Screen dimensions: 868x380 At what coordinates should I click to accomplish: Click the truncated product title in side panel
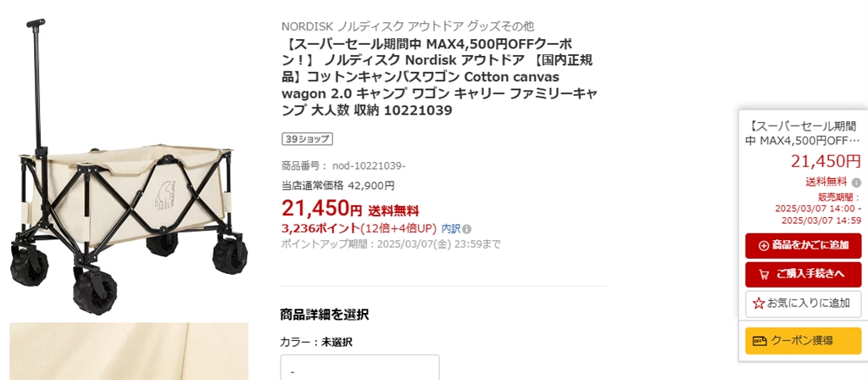[x=803, y=133]
